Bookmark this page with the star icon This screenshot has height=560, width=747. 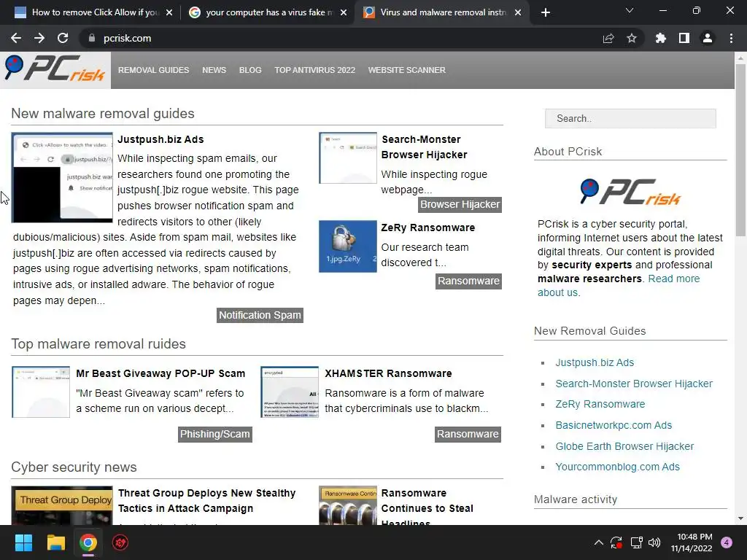coord(632,38)
